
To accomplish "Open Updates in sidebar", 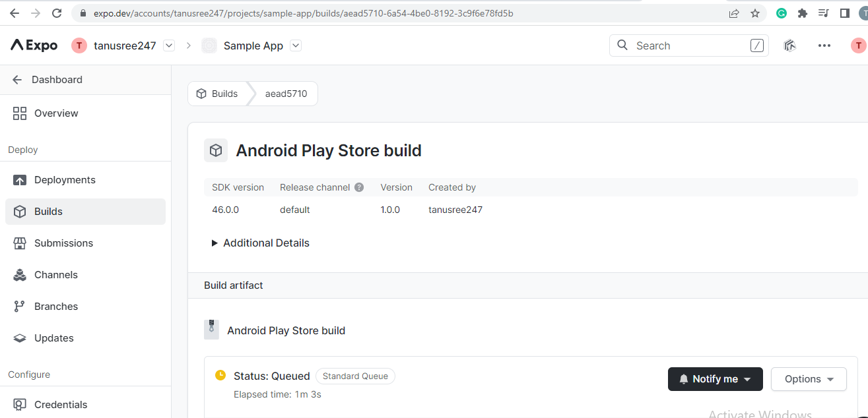I will (85, 338).
